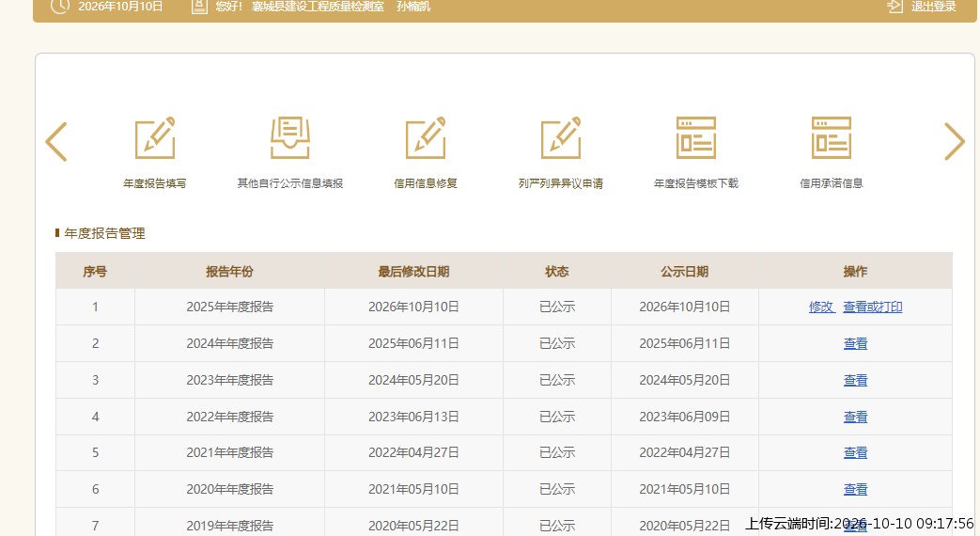
Task: Click the 年度报告管理 section heading
Action: click(x=104, y=233)
